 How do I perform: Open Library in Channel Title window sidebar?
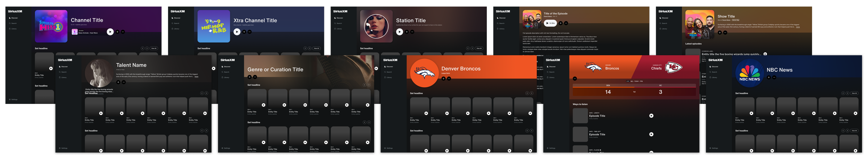13,29
